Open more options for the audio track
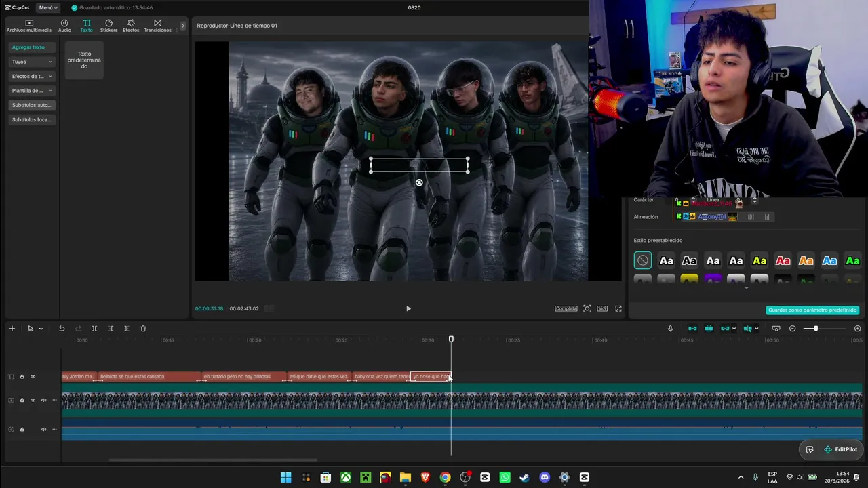 [x=54, y=429]
